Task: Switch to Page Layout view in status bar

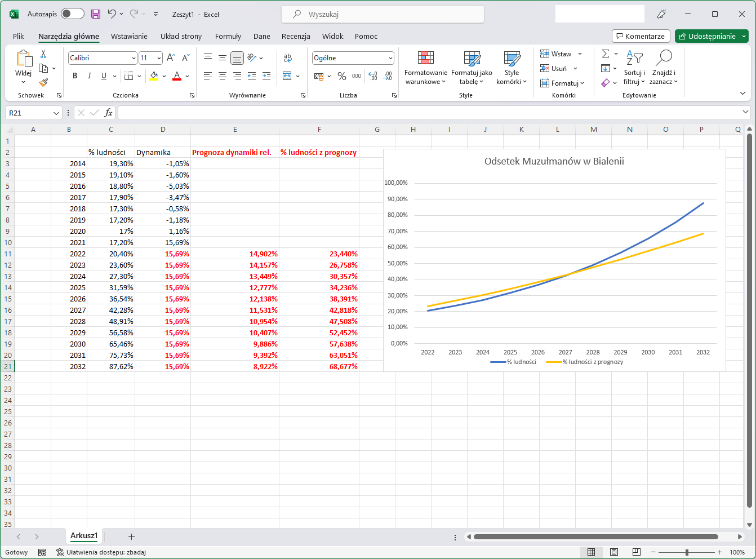Action: pyautogui.click(x=614, y=552)
